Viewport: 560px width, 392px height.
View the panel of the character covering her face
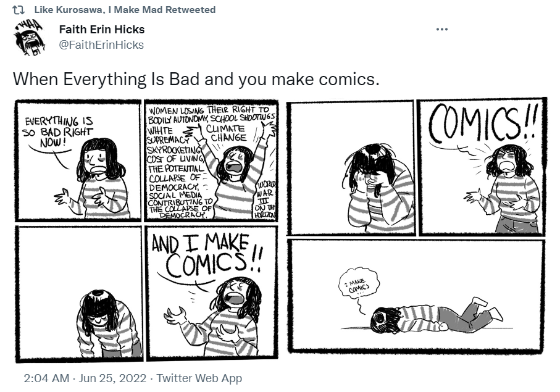click(352, 168)
